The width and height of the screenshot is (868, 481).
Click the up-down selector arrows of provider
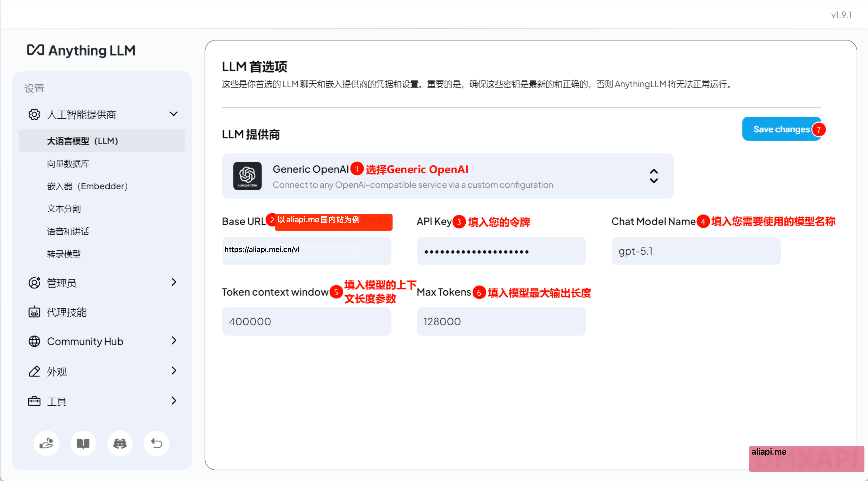click(x=654, y=176)
